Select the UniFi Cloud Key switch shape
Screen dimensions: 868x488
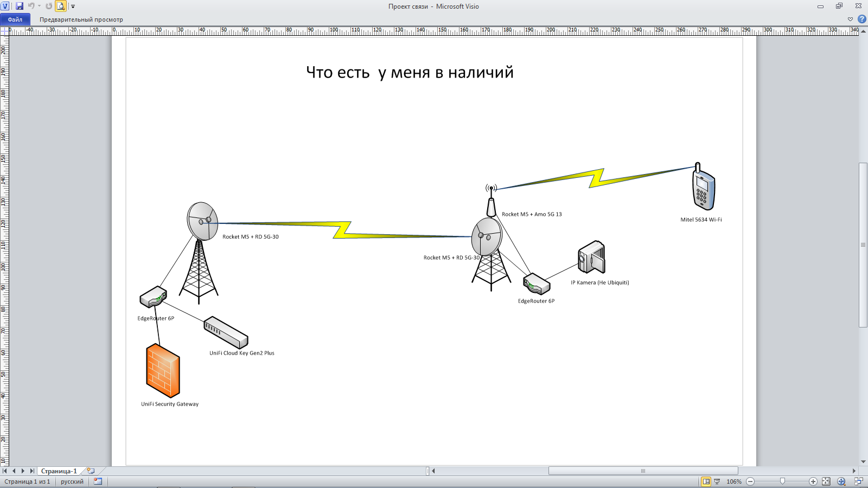tap(226, 332)
